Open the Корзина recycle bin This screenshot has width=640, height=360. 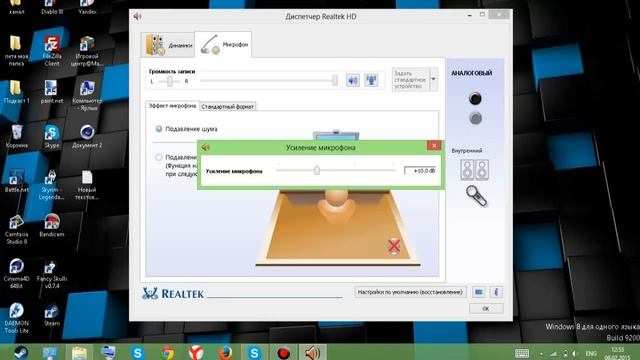coord(16,136)
